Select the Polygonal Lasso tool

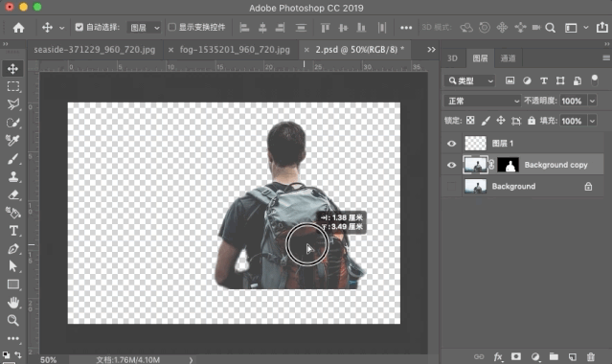(12, 104)
